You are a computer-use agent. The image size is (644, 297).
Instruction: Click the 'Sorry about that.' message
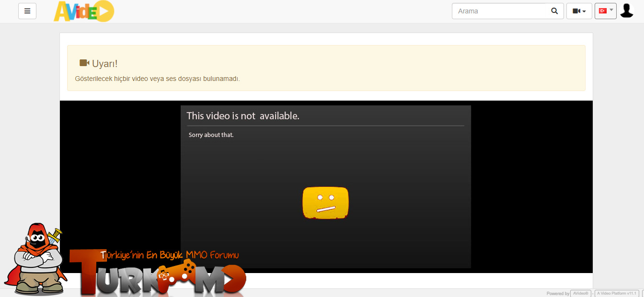(x=211, y=135)
